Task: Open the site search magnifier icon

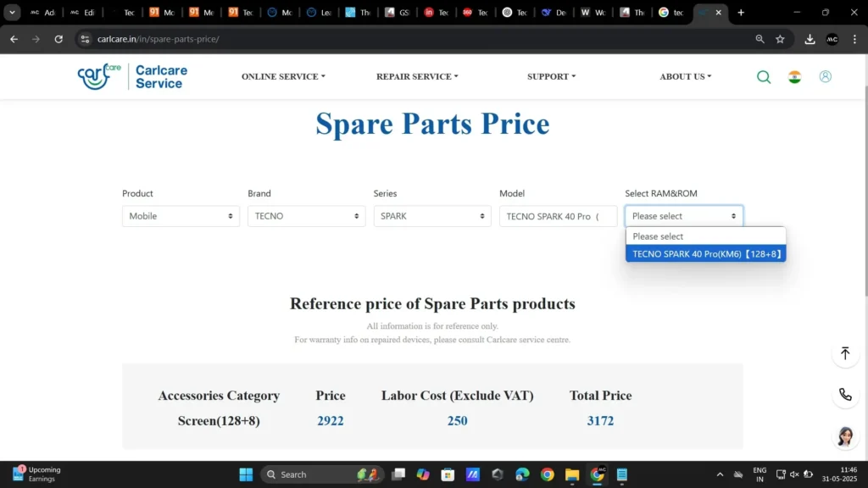Action: click(x=764, y=77)
